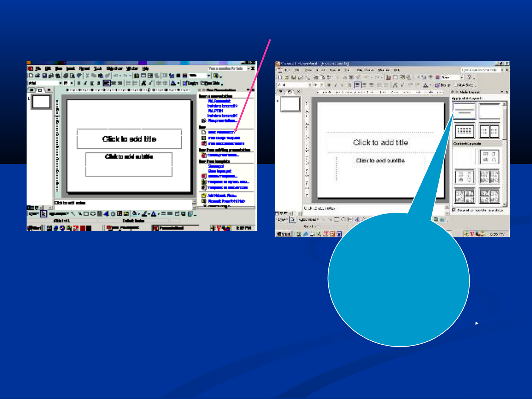The width and height of the screenshot is (532, 399).
Task: Click New blank document icon in left window
Action: tap(31, 76)
